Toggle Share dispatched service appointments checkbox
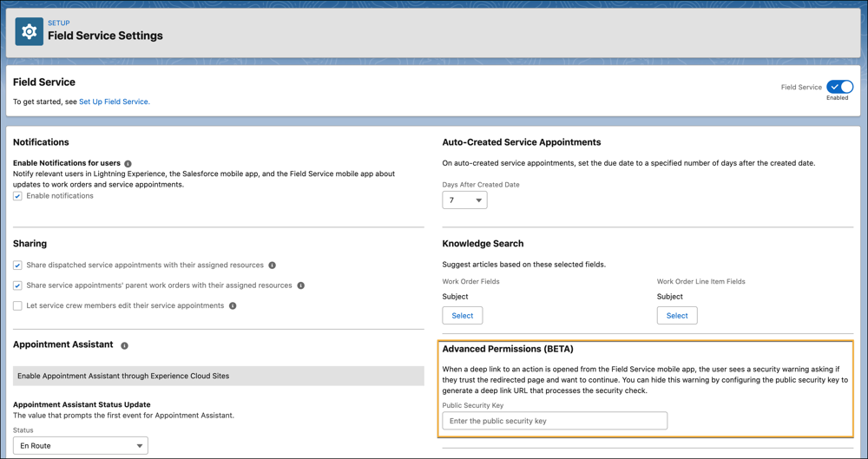Viewport: 868px width, 459px height. 17,266
